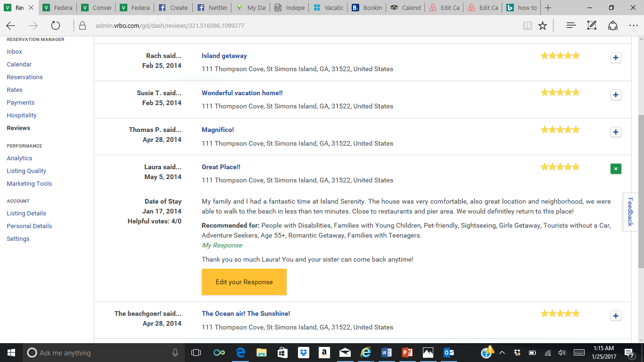The width and height of the screenshot is (644, 362).
Task: Open the Analytics page
Action: [x=19, y=158]
